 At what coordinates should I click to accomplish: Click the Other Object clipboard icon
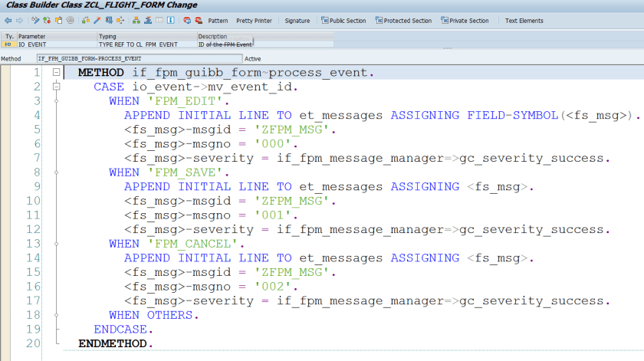59,21
